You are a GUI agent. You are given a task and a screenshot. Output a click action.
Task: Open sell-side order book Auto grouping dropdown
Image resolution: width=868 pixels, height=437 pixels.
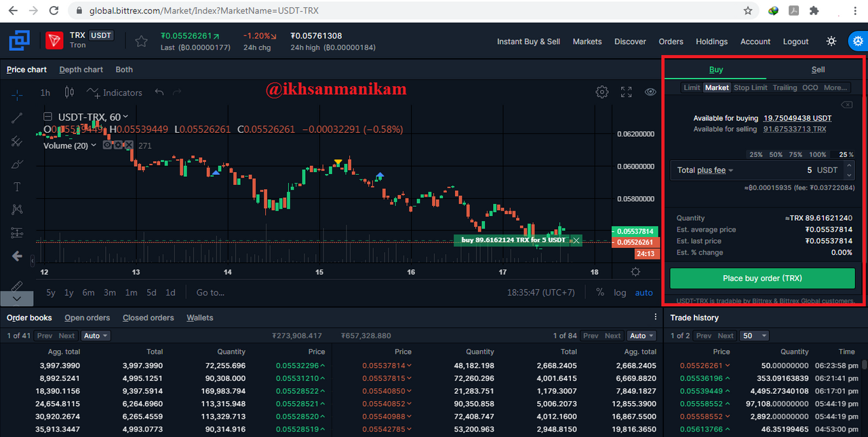click(x=642, y=335)
